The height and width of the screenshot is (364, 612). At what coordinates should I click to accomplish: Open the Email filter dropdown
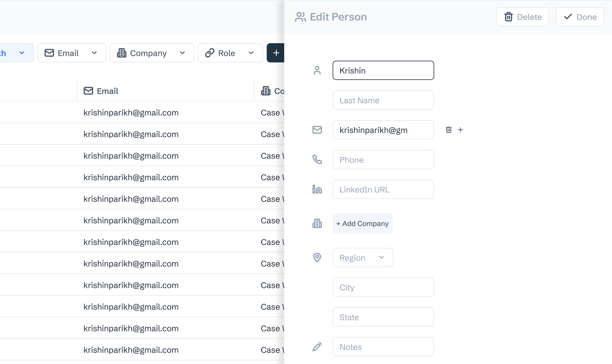point(72,53)
